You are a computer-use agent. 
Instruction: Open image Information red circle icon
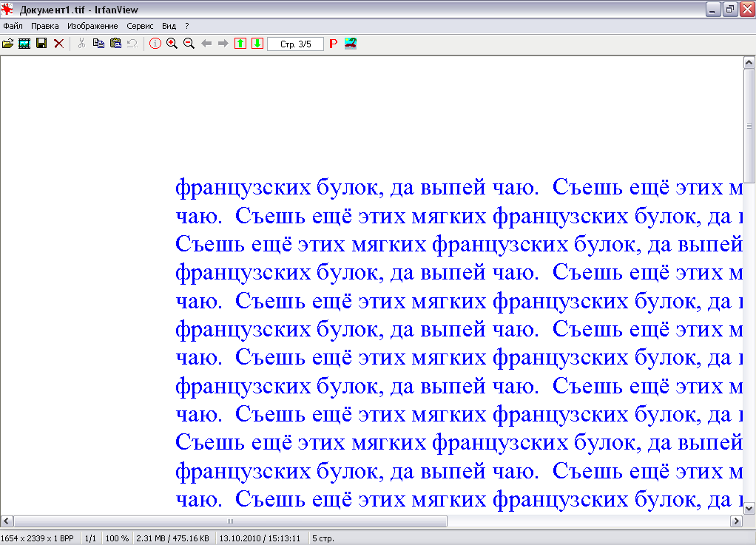click(155, 44)
